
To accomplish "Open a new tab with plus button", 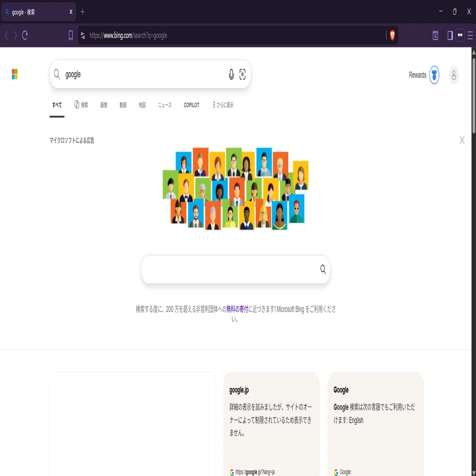I will pos(82,12).
